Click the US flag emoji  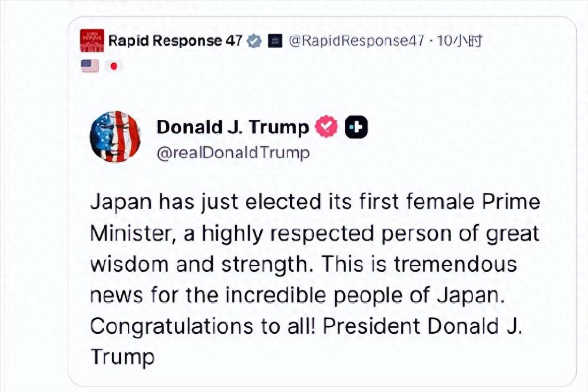90,66
